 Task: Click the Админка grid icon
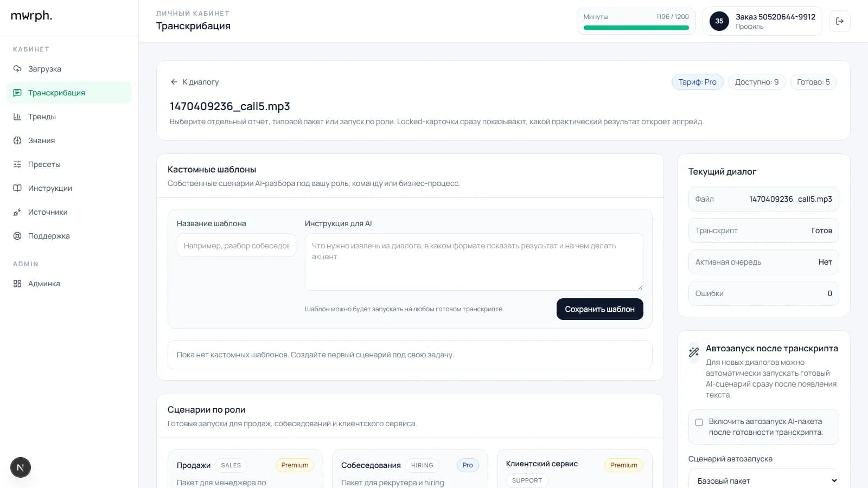tap(17, 284)
